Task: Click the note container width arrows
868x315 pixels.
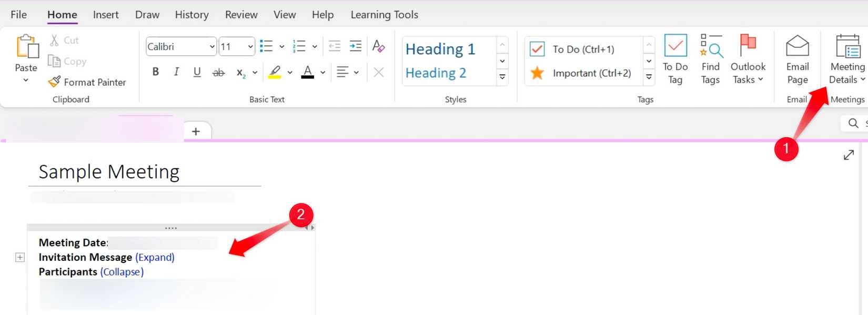Action: (x=310, y=228)
